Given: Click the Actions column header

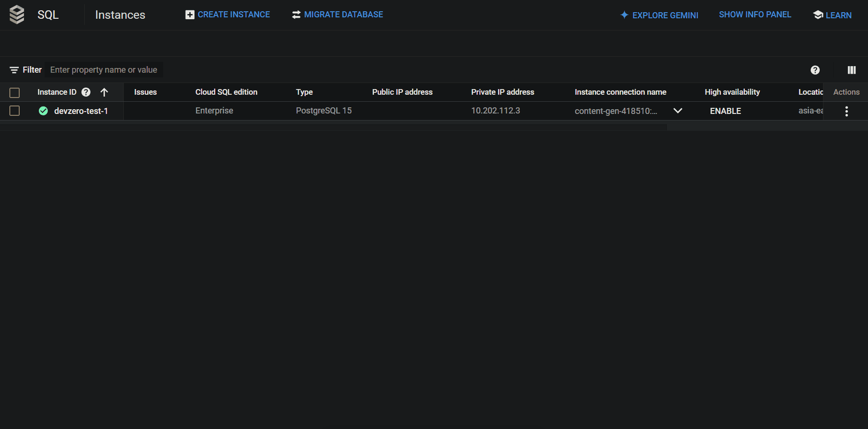Looking at the screenshot, I should tap(846, 92).
